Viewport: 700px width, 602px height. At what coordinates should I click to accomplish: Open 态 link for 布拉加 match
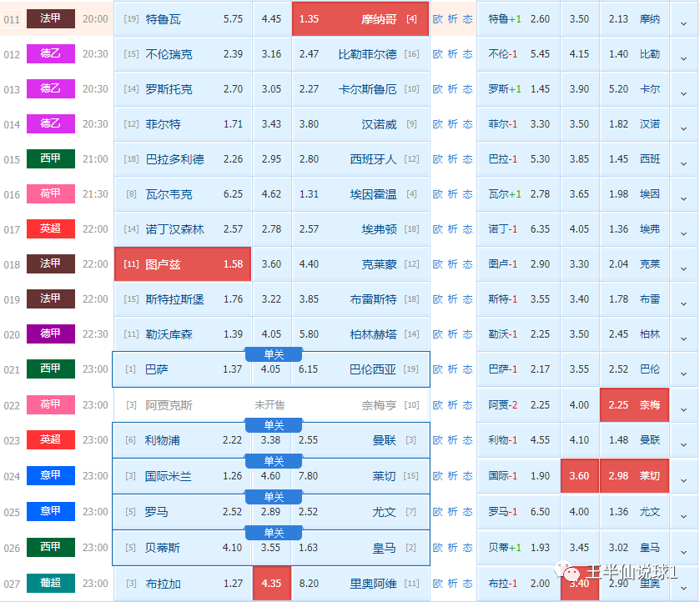point(467,584)
